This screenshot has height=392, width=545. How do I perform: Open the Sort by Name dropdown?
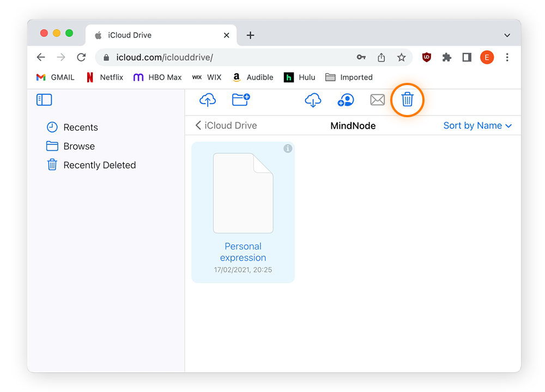477,125
